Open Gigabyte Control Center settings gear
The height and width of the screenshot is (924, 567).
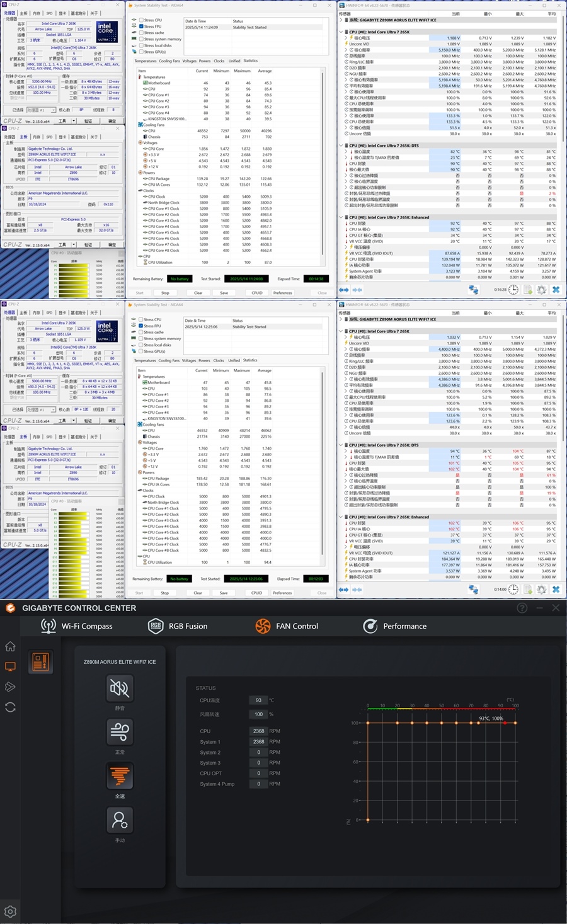tap(10, 911)
